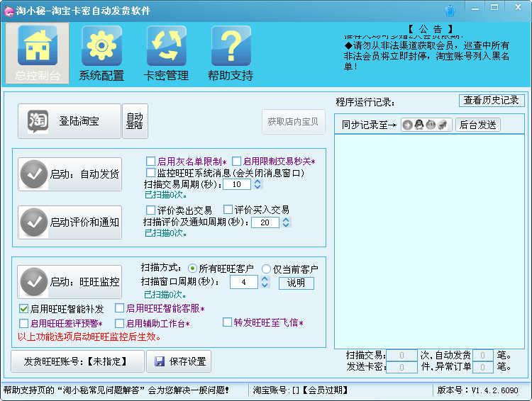Open 系统配置 gear tab
The image size is (532, 401).
[x=101, y=53]
